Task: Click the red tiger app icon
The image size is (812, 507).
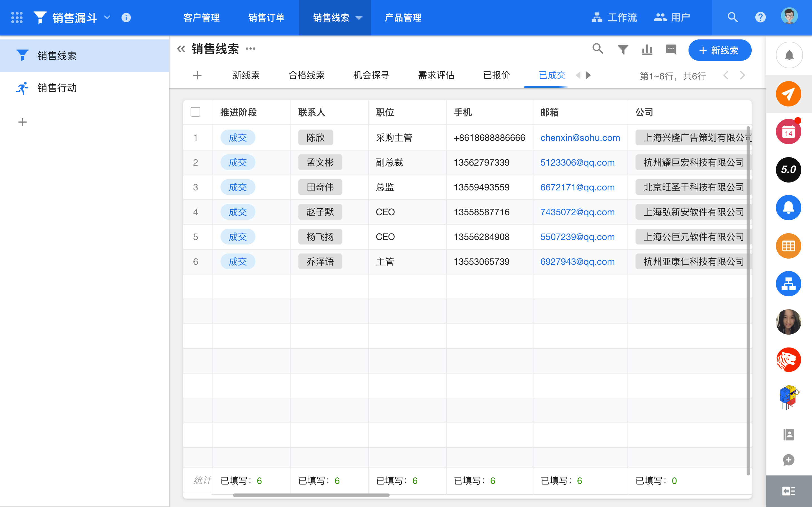Action: click(788, 359)
